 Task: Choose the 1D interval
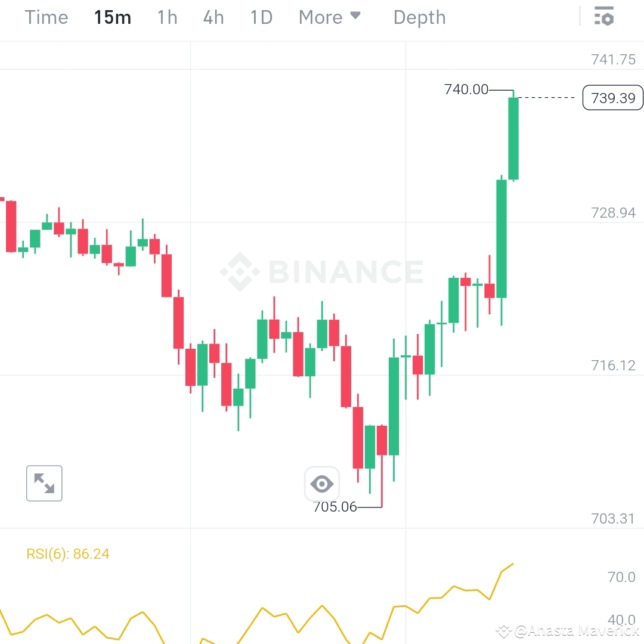point(260,17)
